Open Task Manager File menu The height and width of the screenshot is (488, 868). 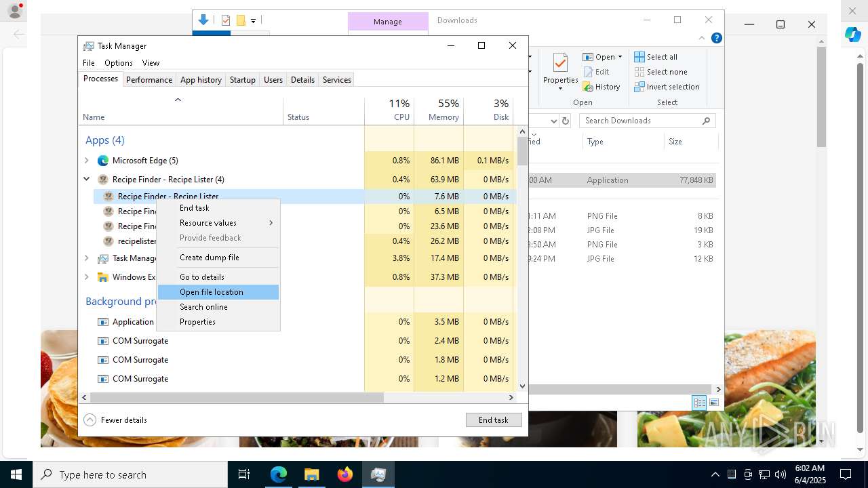click(x=89, y=63)
